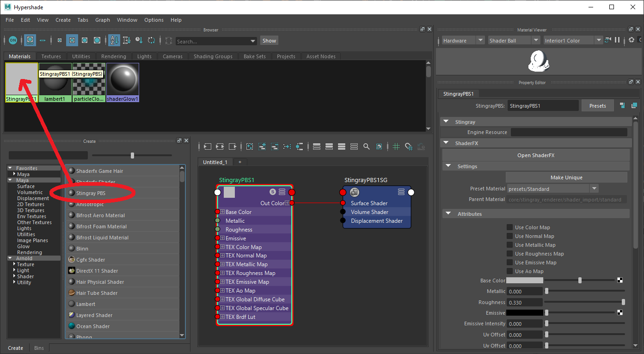This screenshot has height=354, width=644.
Task: Click the magnifier search icon in graph toolbar
Action: coord(366,146)
